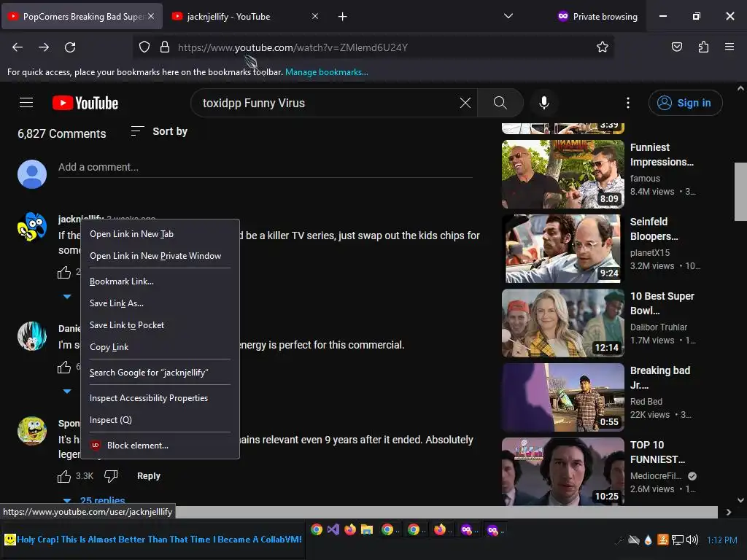Open the Sort by comments dropdown
This screenshot has height=560, width=747.
(159, 131)
